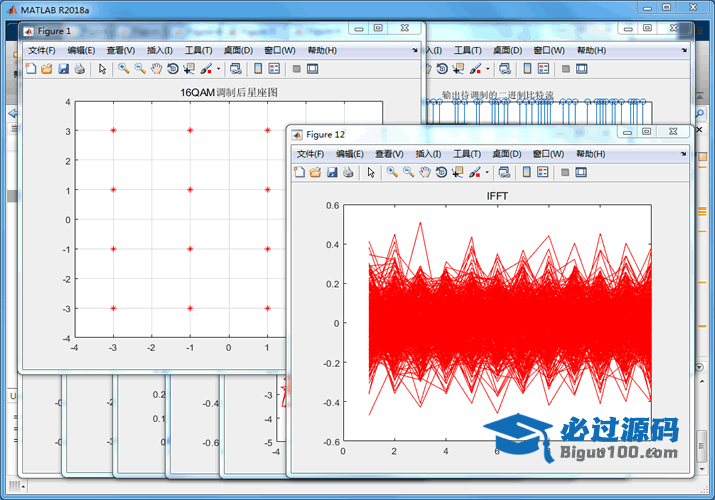Select Zoom In tool in Figure 1
715x500 pixels.
[124, 69]
